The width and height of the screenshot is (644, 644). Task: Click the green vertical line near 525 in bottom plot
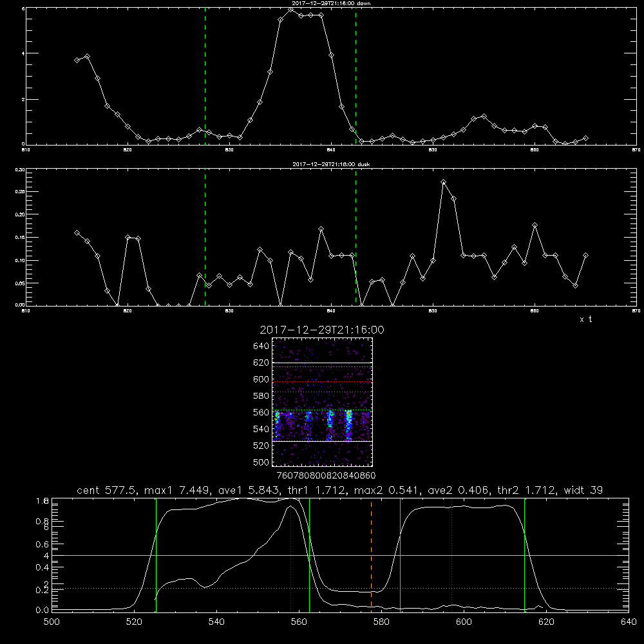[x=156, y=554]
